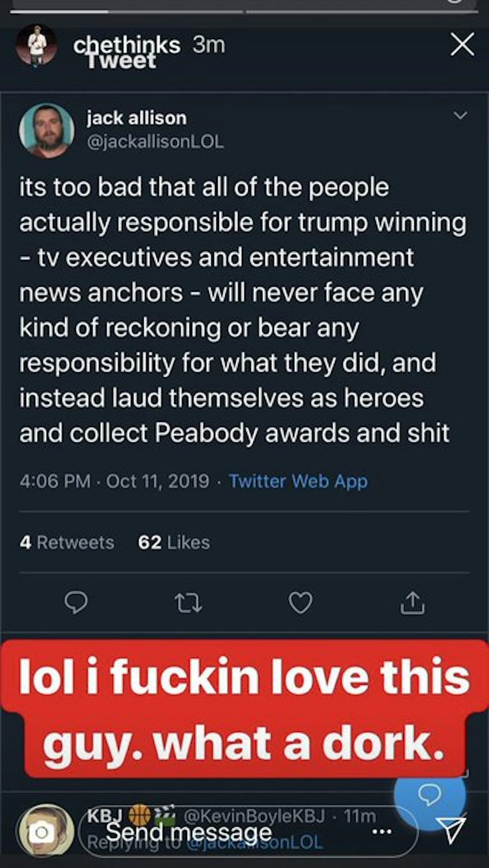This screenshot has width=489, height=868.
Task: Tap the story progress bar at top
Action: (x=244, y=11)
